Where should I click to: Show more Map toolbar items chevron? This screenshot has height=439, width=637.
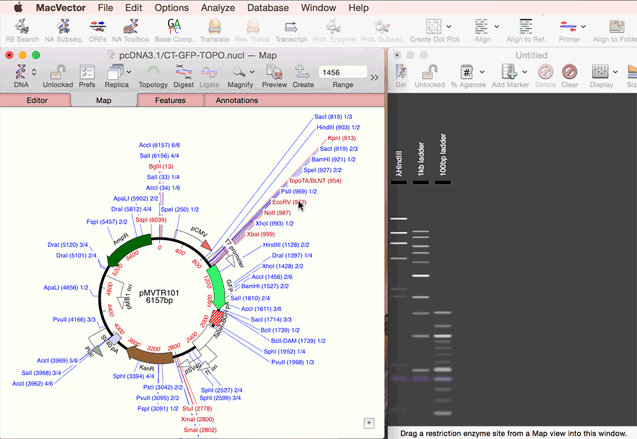click(374, 77)
